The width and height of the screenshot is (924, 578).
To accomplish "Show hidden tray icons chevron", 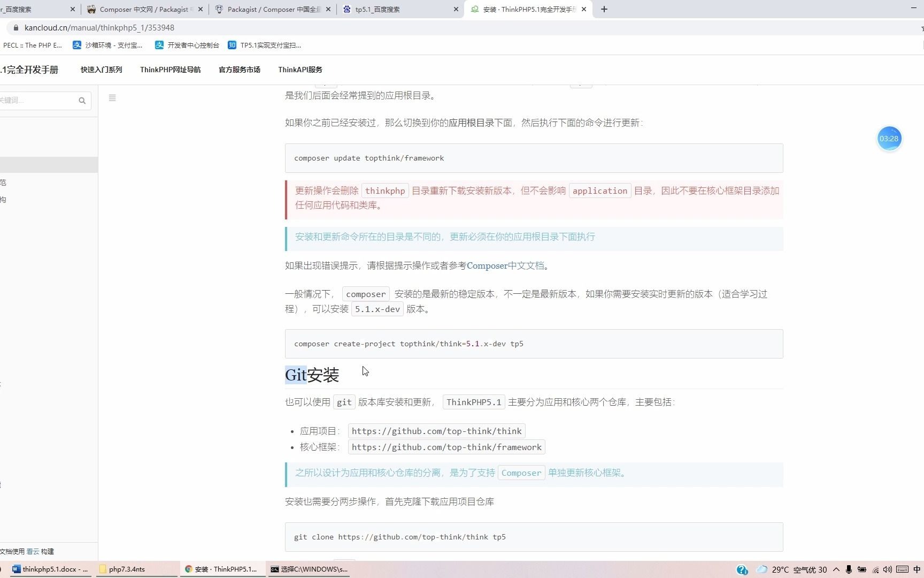I will tap(836, 569).
